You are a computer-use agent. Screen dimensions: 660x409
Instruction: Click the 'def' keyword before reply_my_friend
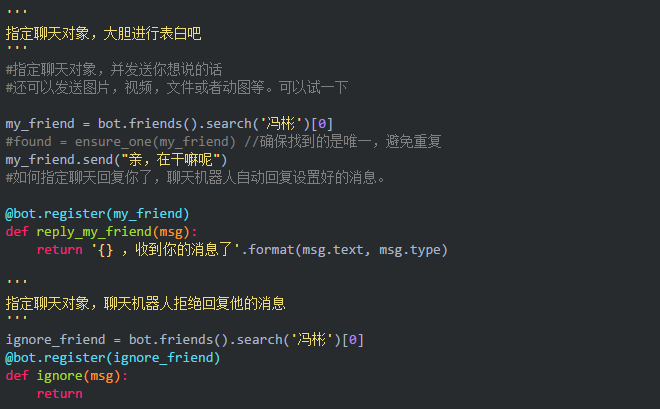16,232
